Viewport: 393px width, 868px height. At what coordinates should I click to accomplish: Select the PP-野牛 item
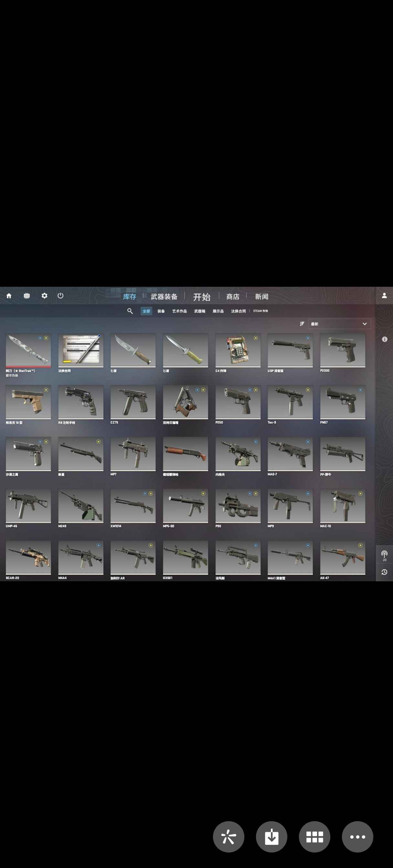[343, 457]
